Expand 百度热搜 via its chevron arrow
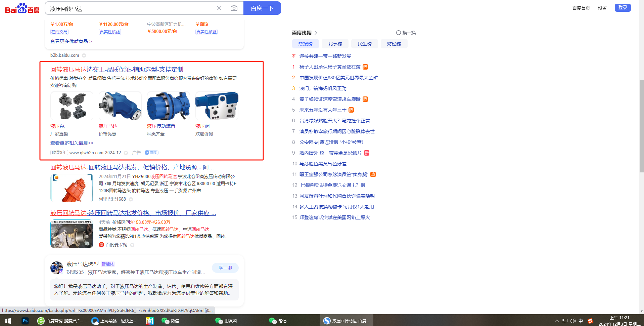Image resolution: width=644 pixels, height=326 pixels. pos(316,33)
